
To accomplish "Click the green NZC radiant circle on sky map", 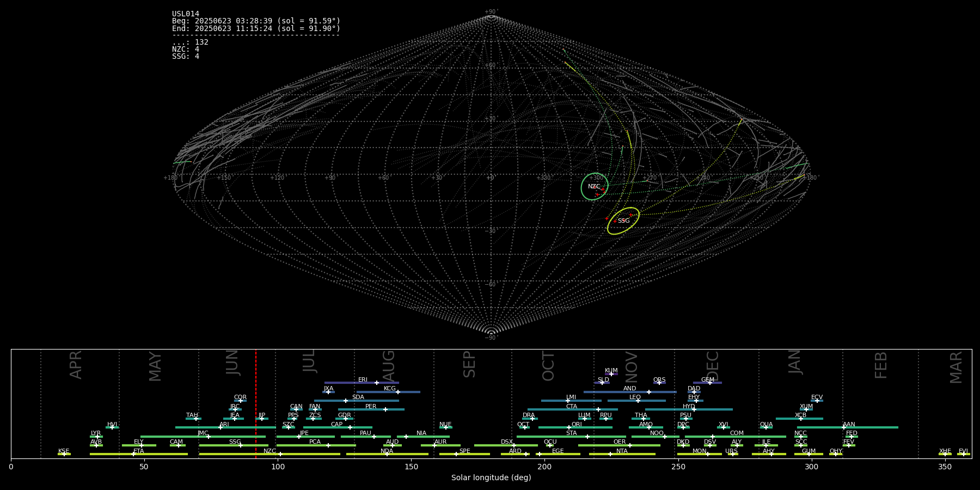I will (x=595, y=187).
